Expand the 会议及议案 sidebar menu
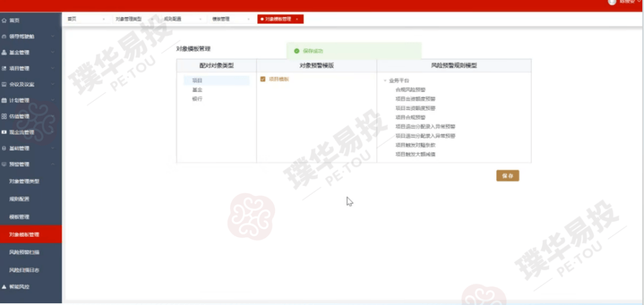Screen dimensions: 644x305 53,85
